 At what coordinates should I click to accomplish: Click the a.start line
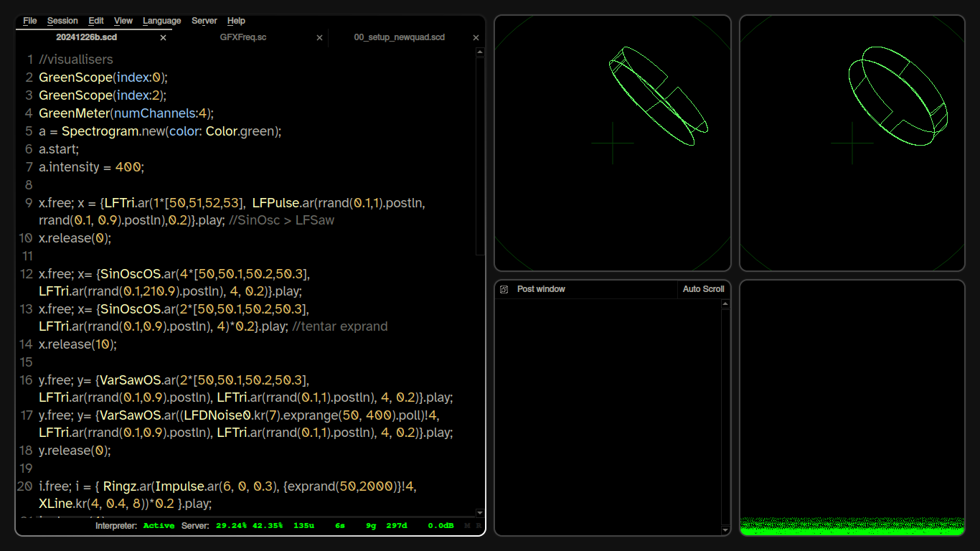point(59,149)
